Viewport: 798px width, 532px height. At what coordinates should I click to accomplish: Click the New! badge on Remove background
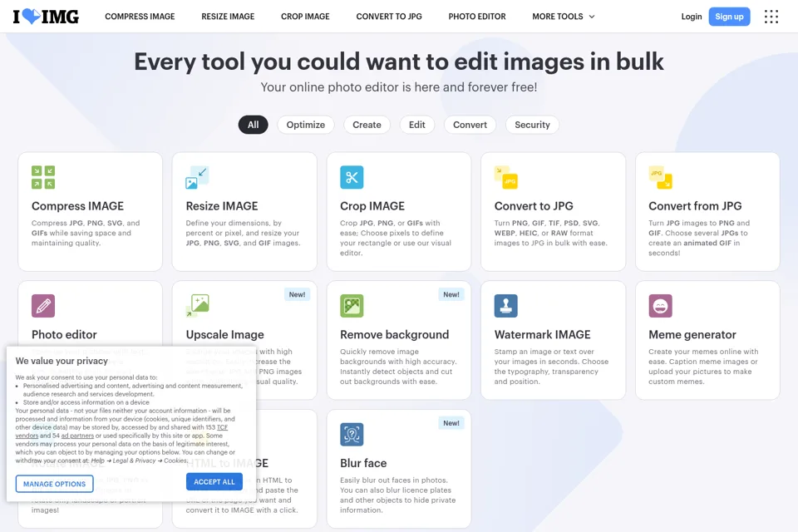(x=451, y=295)
